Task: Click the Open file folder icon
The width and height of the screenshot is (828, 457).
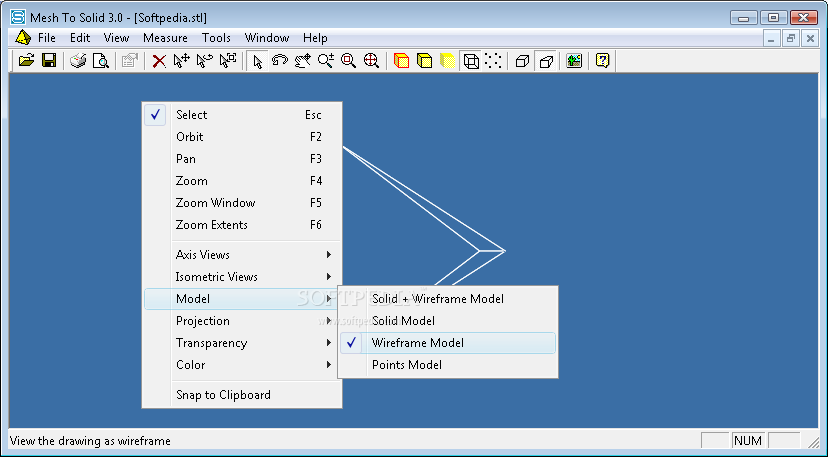Action: (x=26, y=61)
